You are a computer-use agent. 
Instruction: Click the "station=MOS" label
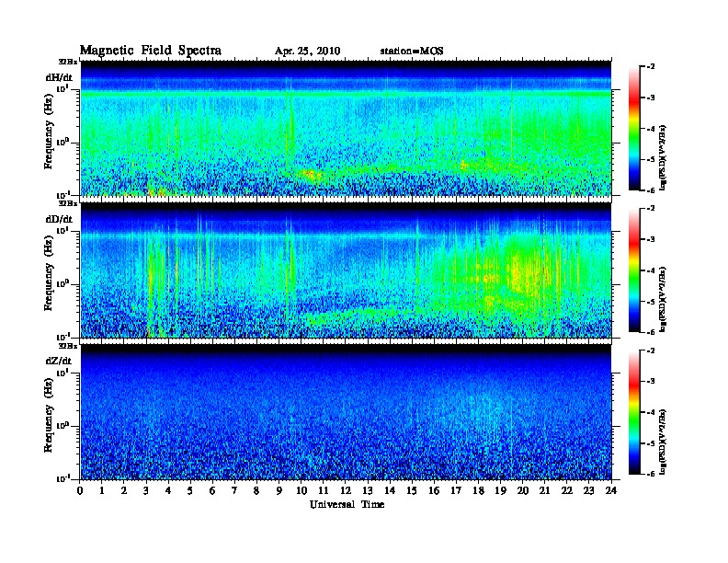(x=412, y=51)
